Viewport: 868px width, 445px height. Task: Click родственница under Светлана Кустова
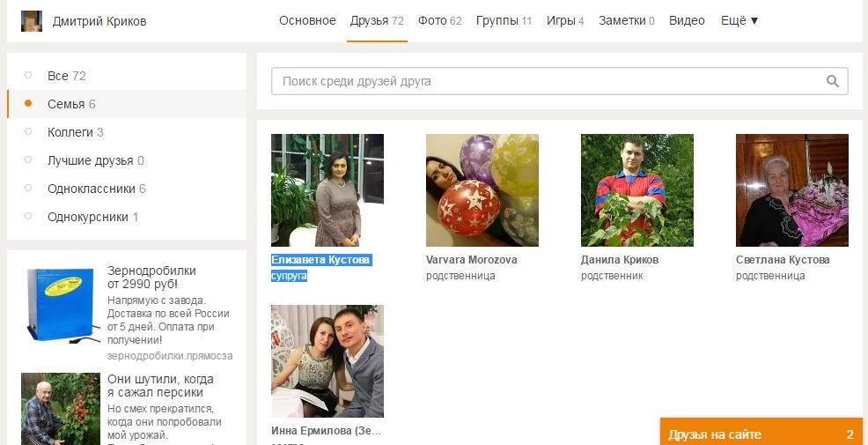pos(770,276)
